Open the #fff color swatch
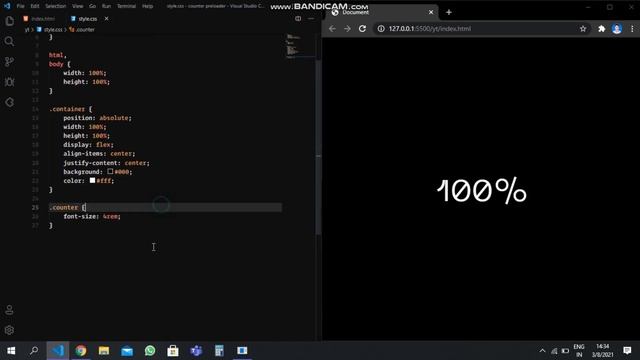This screenshot has height=360, width=640. click(x=92, y=180)
